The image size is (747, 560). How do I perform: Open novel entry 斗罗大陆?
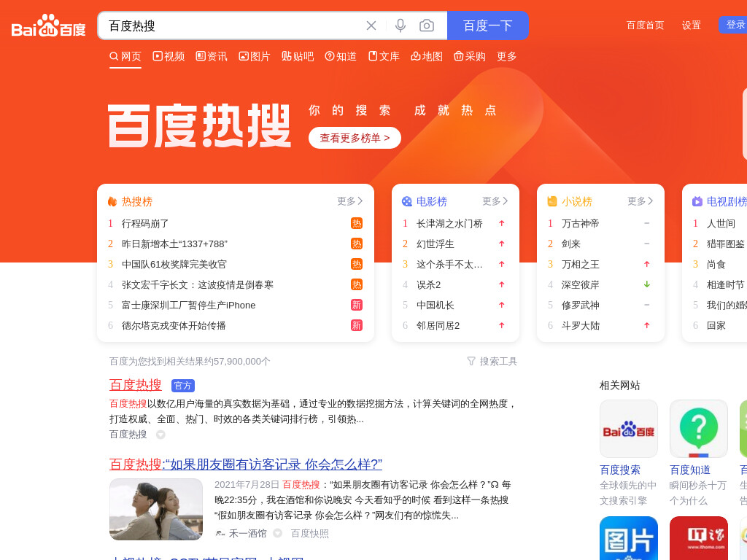(x=580, y=326)
